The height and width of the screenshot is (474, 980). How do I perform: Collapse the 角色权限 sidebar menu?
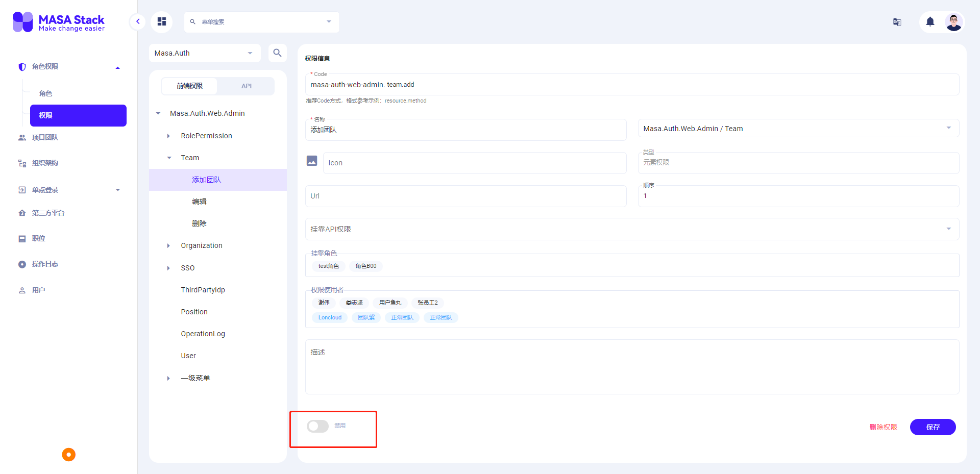(118, 67)
